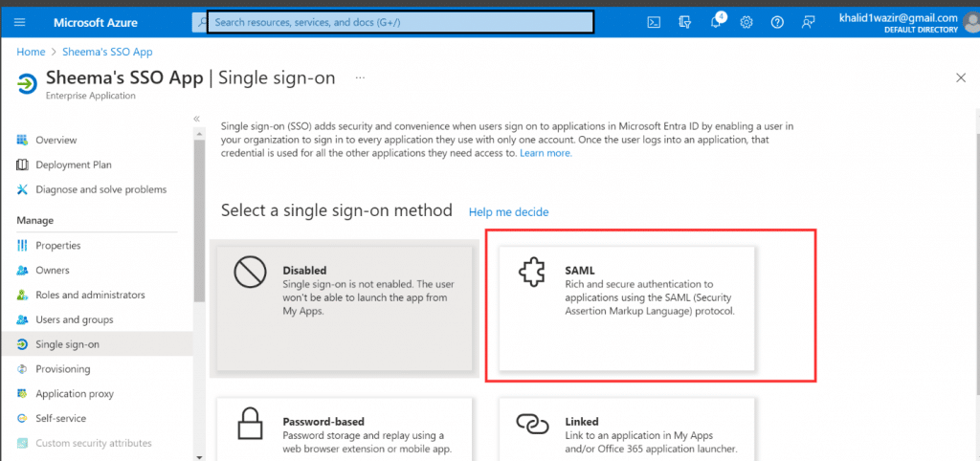Open Properties menu item
This screenshot has height=461, width=980.
58,246
